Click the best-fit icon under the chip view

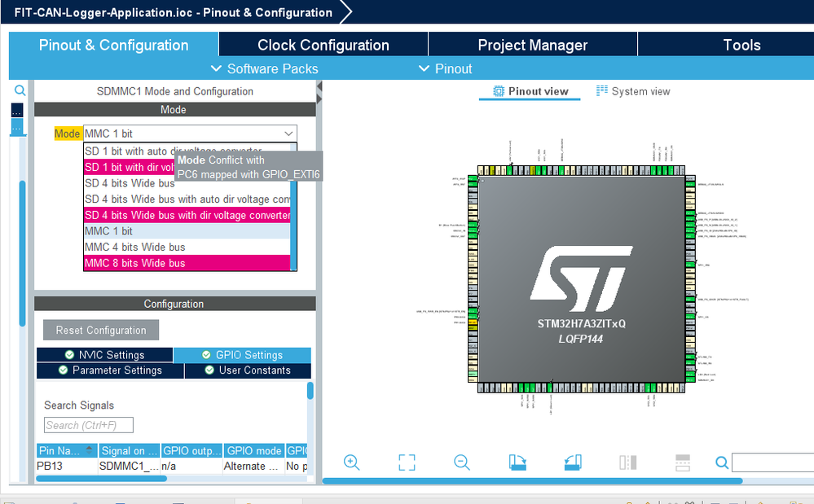pyautogui.click(x=407, y=462)
